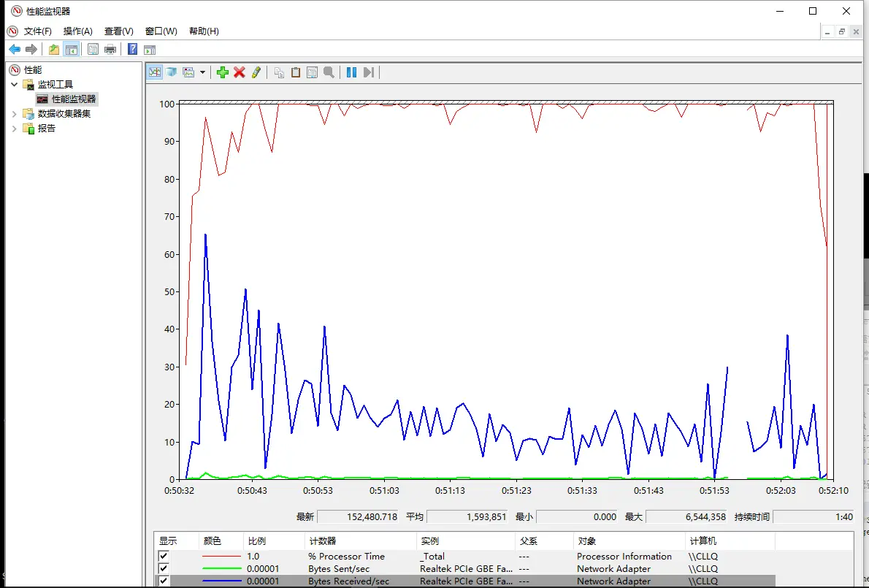Uncheck the Bytes Sent/sec counter checkbox
The image size is (869, 588).
[x=164, y=568]
